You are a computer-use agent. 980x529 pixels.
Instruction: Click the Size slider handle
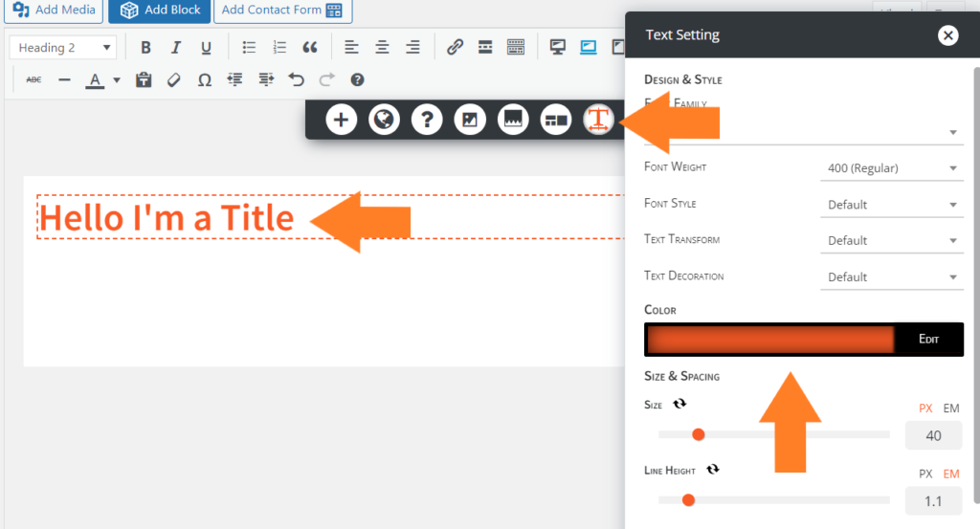[x=699, y=434]
